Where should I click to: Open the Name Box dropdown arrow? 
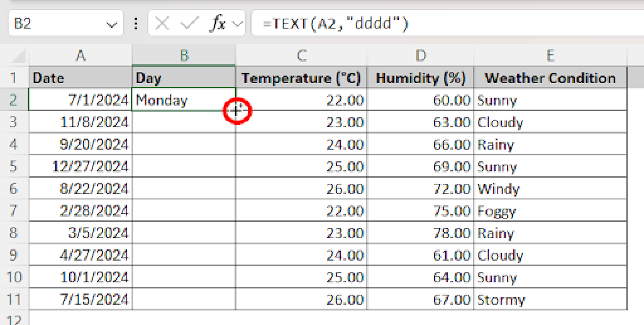click(x=112, y=23)
